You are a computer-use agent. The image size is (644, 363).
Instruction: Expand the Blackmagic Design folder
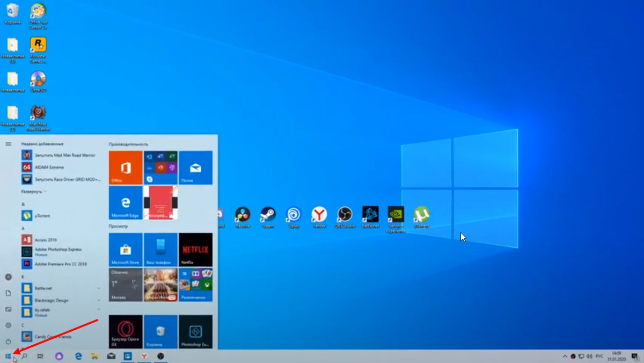[x=61, y=300]
